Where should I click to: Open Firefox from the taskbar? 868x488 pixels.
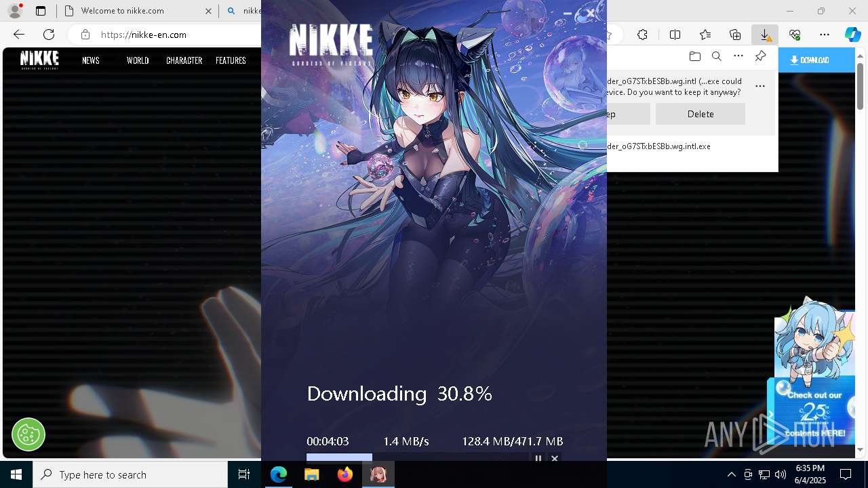tap(345, 474)
